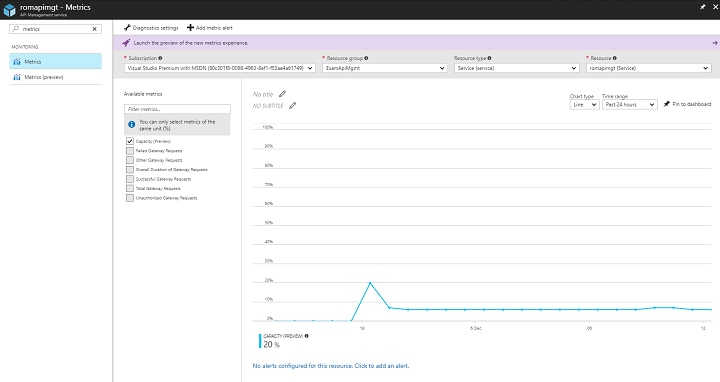Click the arrow at the banner's right end

click(714, 43)
